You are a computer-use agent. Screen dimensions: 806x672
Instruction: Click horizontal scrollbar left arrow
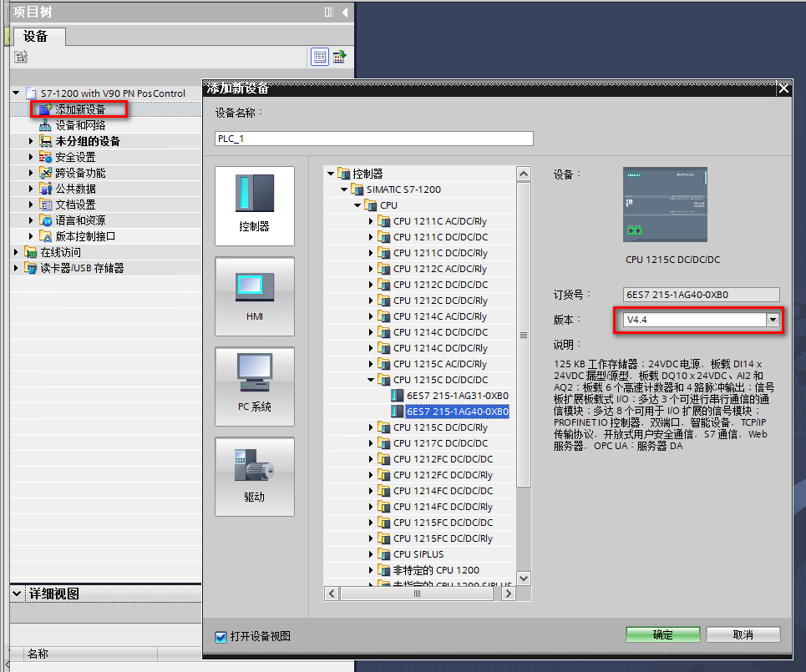click(x=332, y=594)
